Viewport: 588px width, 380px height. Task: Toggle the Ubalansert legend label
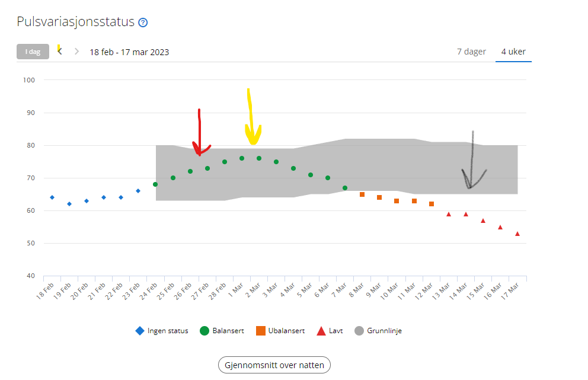point(286,331)
